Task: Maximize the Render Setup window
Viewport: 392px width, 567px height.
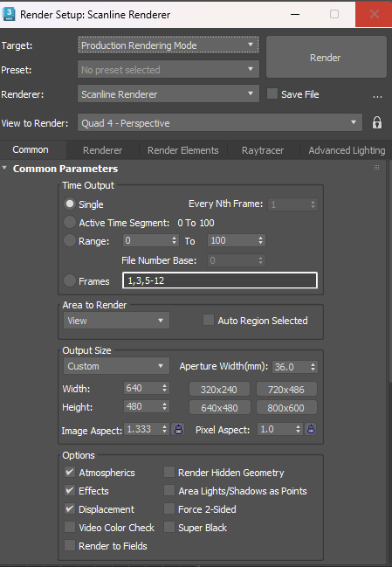Action: point(334,14)
